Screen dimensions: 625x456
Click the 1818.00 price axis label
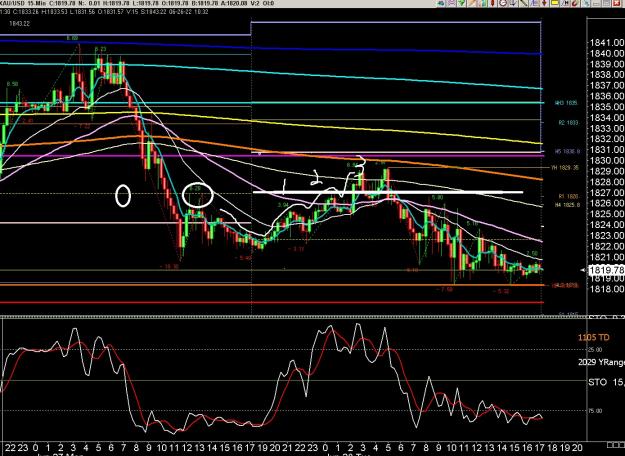pyautogui.click(x=607, y=288)
